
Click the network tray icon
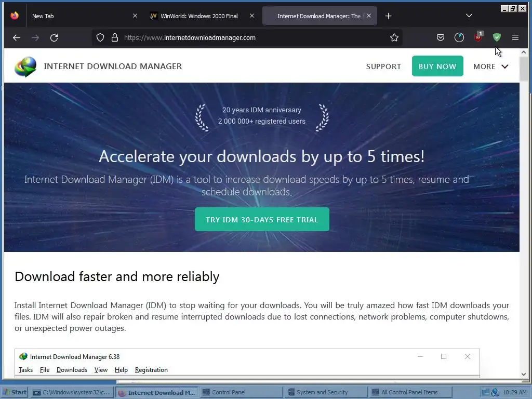click(495, 392)
